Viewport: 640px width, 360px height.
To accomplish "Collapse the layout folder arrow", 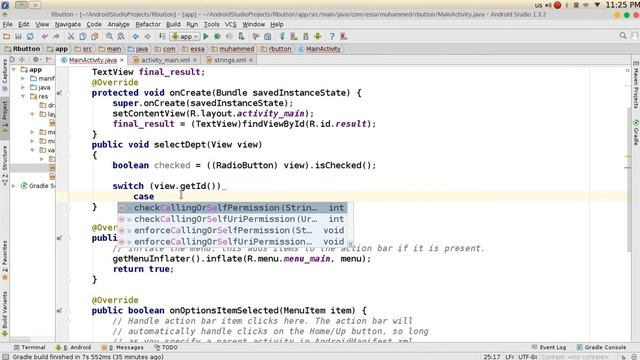I will pos(32,114).
